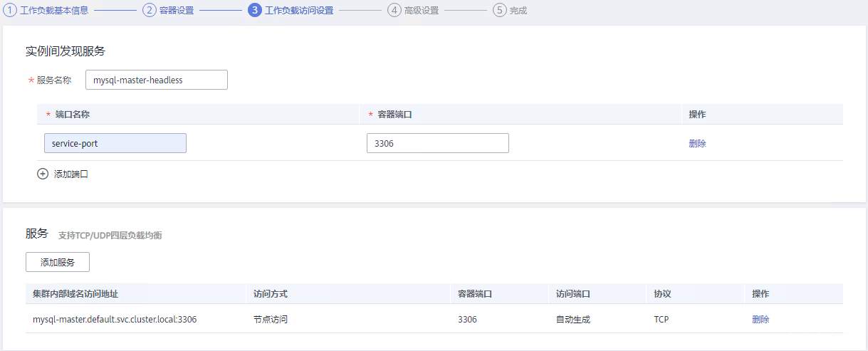Jump to 高级设置 step label
Viewport: 868px width, 351px height.
click(x=422, y=11)
